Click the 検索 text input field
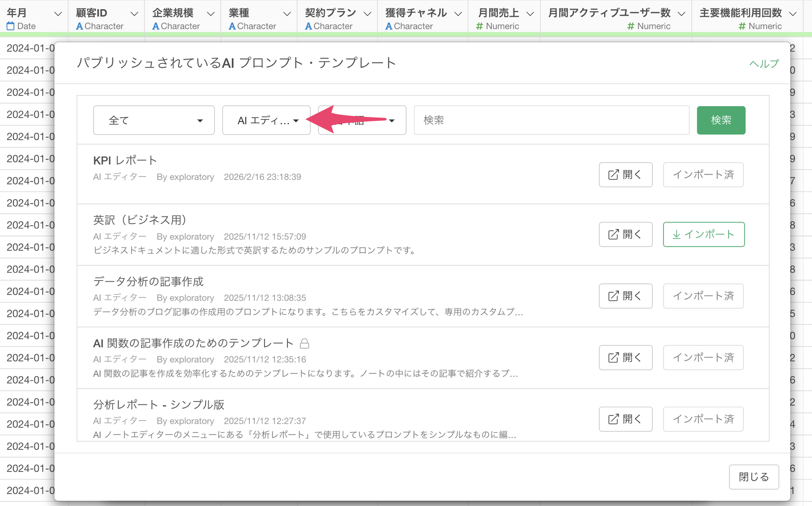This screenshot has height=506, width=812. pyautogui.click(x=551, y=120)
